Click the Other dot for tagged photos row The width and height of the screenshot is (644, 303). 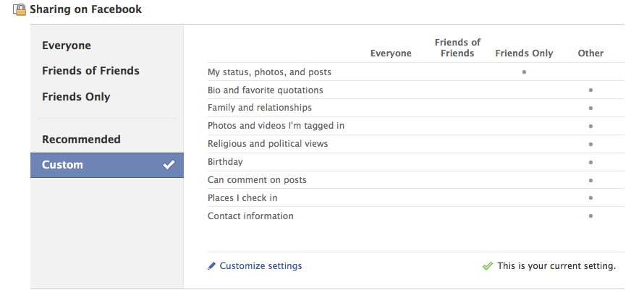tap(590, 127)
